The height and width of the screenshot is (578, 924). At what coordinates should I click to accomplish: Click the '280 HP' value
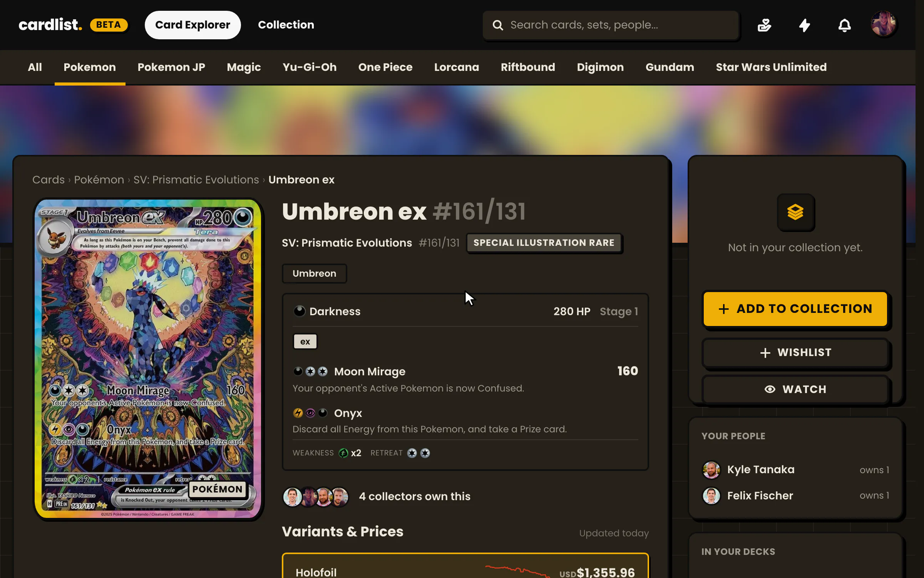click(572, 311)
